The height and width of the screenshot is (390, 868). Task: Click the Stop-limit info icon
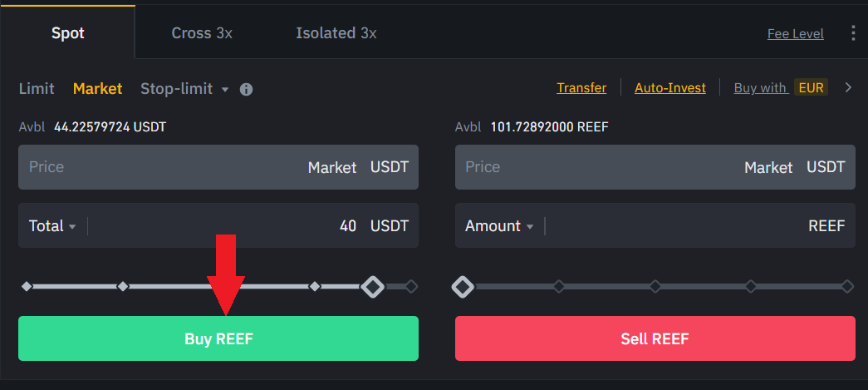(x=246, y=89)
